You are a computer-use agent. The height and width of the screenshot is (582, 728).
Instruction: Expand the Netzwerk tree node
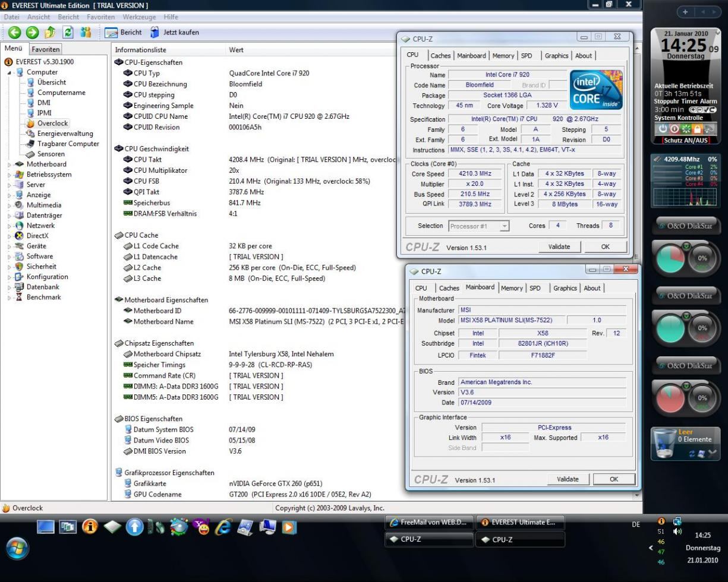(10, 226)
